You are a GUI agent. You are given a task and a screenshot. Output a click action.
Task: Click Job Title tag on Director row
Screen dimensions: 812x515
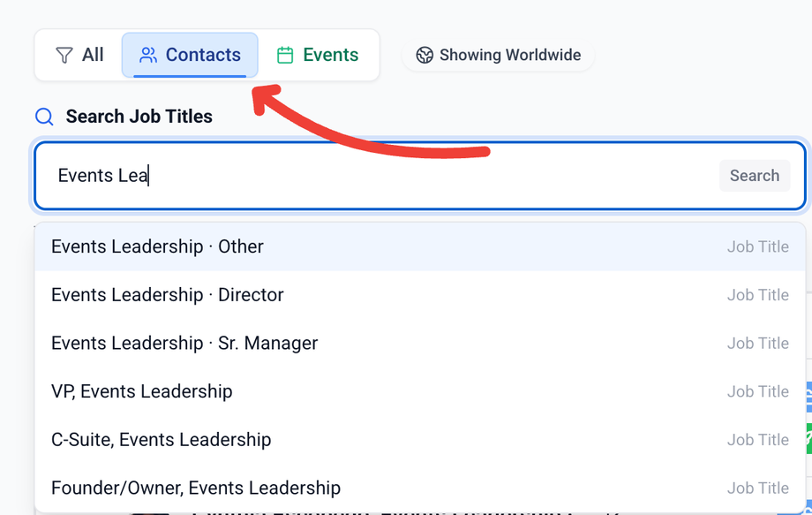[757, 295]
